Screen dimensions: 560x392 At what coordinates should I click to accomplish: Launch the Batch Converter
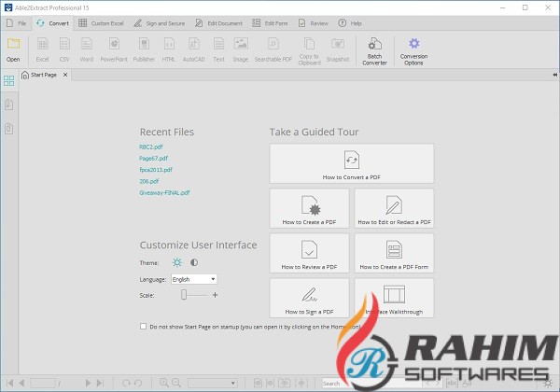click(374, 51)
